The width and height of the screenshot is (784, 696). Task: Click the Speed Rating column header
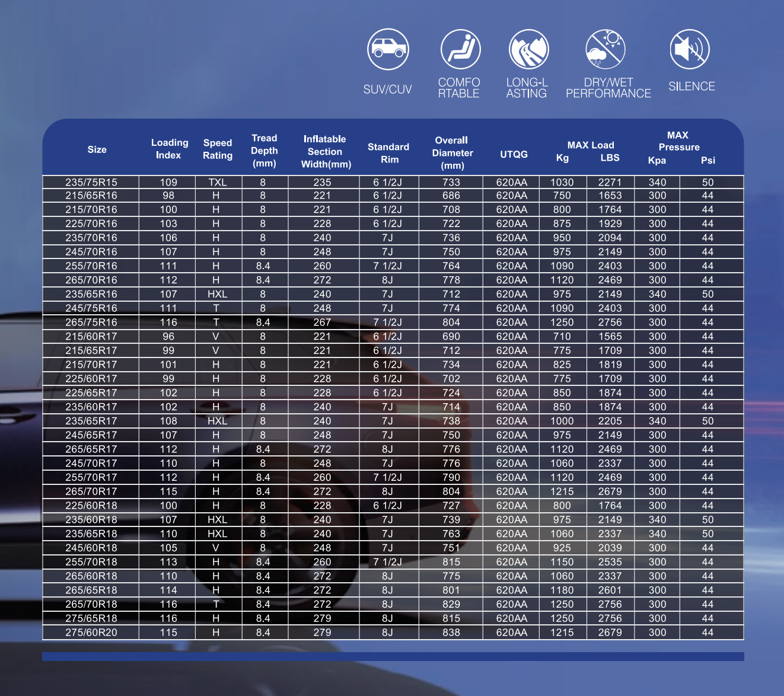(218, 149)
